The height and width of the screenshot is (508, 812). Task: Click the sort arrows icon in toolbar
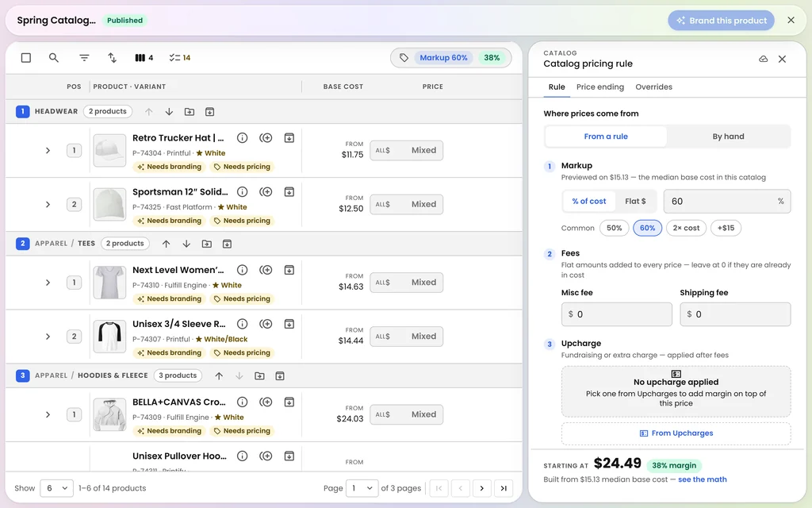click(112, 57)
